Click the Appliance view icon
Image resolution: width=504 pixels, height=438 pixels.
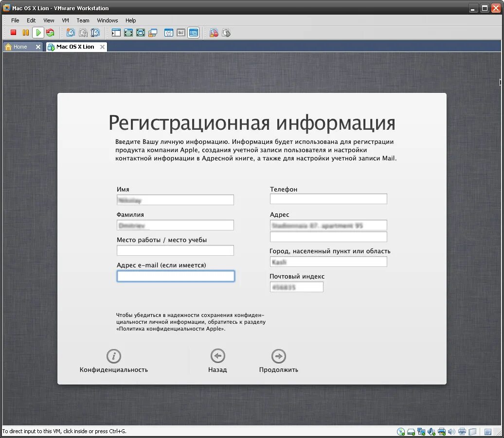(x=181, y=33)
